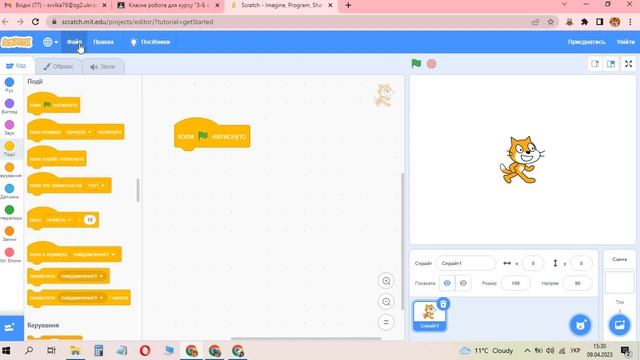The image size is (640, 360).
Task: Click the red stop button
Action: coord(431,64)
